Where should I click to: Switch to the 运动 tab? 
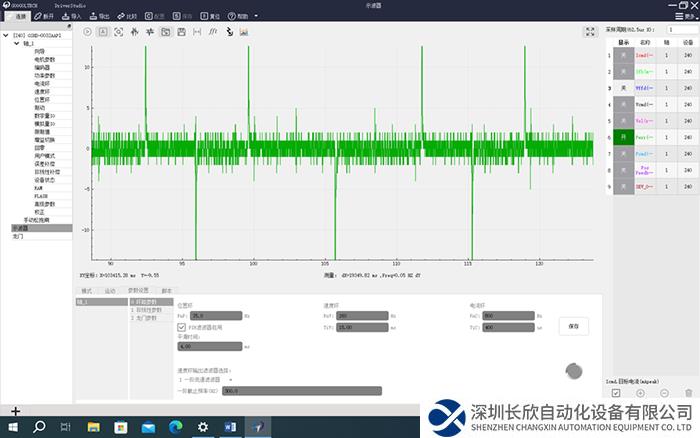(110, 291)
